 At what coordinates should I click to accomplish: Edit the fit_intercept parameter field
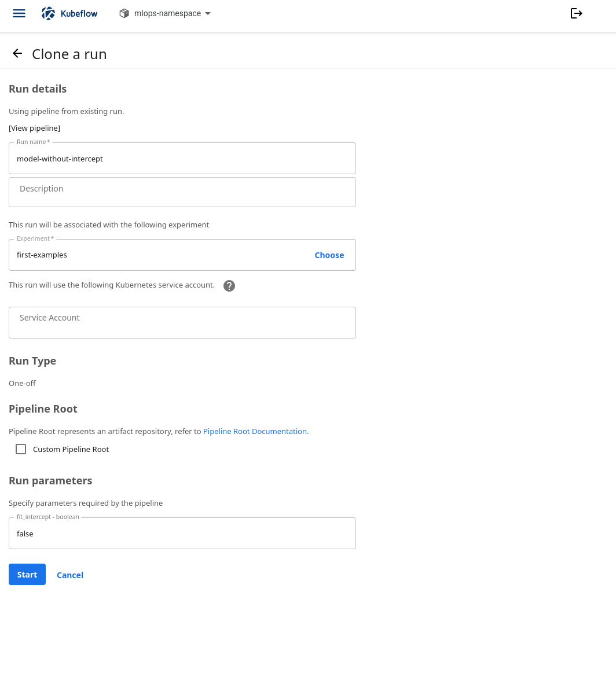[182, 533]
